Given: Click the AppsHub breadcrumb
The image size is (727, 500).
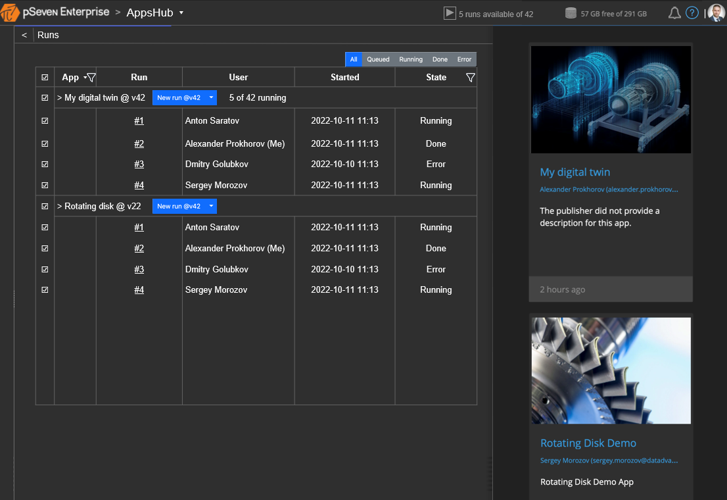Looking at the screenshot, I should coord(150,13).
